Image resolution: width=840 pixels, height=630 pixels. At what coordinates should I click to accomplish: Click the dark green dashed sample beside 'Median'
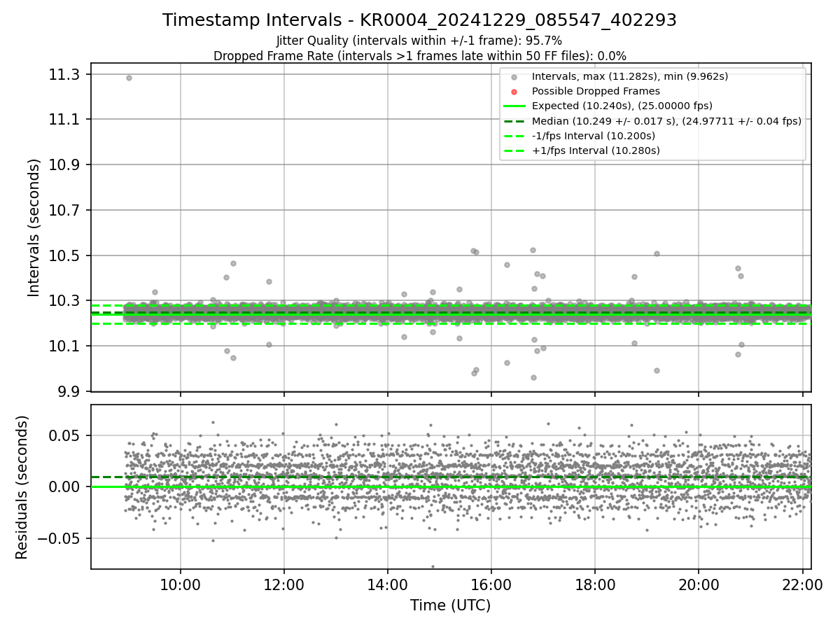(514, 121)
